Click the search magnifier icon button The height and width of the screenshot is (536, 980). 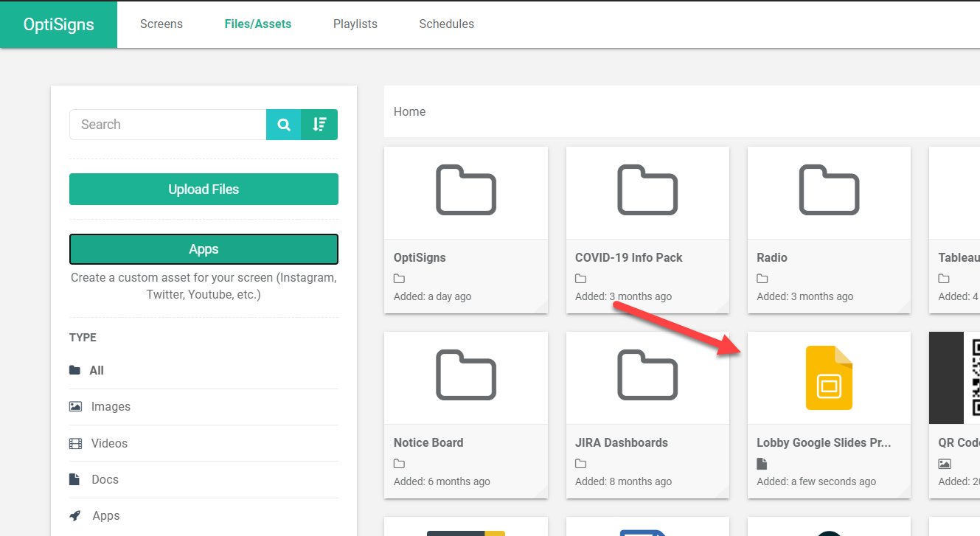coord(284,125)
